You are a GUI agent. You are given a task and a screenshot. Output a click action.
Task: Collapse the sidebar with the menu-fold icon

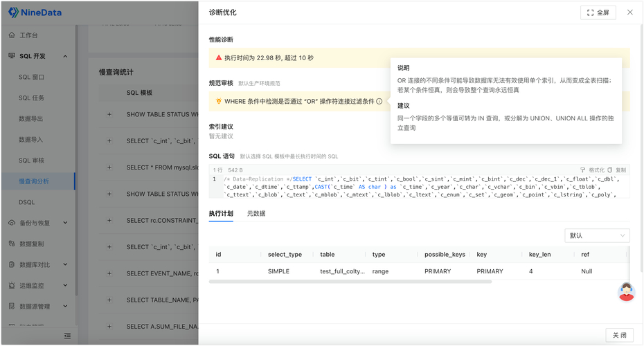click(67, 336)
